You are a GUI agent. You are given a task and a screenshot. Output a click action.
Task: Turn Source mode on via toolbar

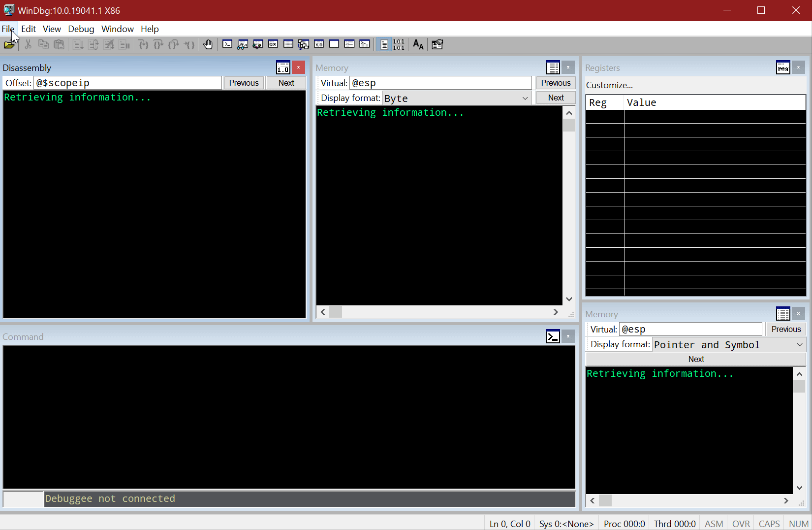[384, 44]
